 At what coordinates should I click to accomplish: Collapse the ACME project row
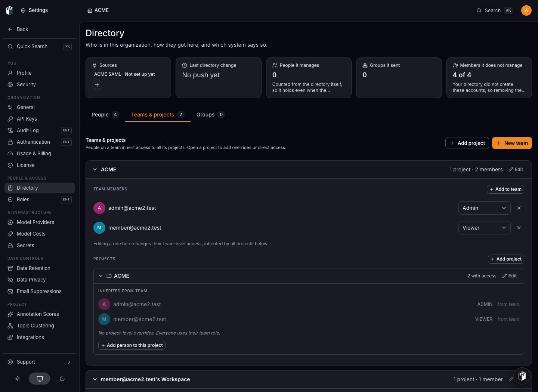(x=101, y=276)
